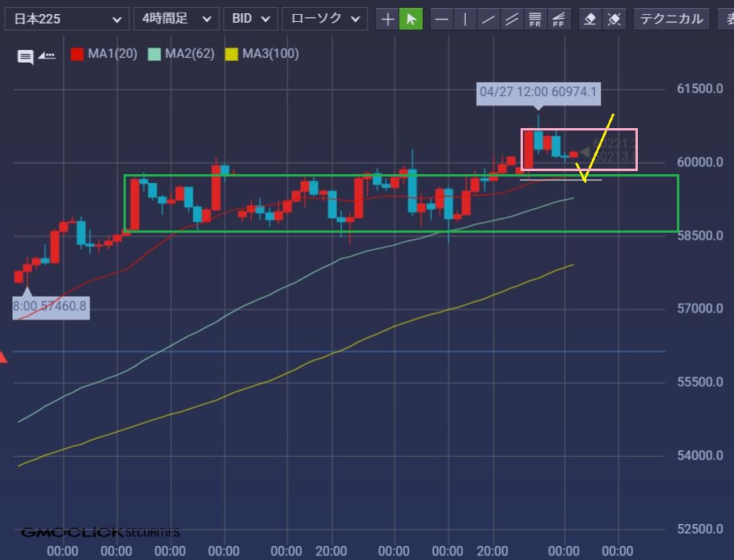Expand the 4時間足 timeframe dropdown
This screenshot has height=560, width=734.
coord(176,19)
